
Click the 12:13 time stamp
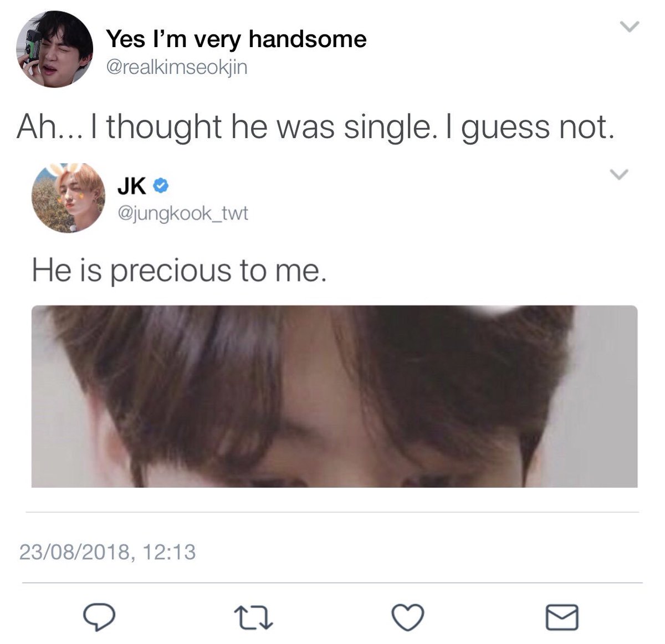[x=169, y=552]
